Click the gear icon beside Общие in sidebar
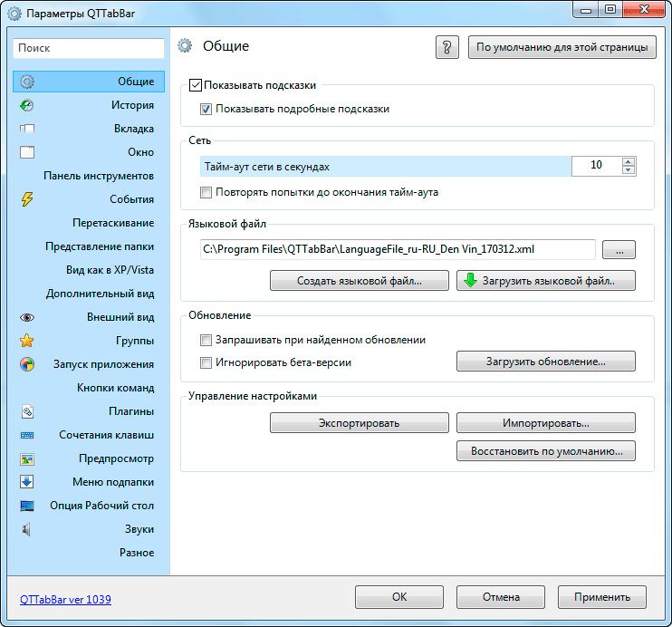672x627 pixels. click(x=27, y=82)
